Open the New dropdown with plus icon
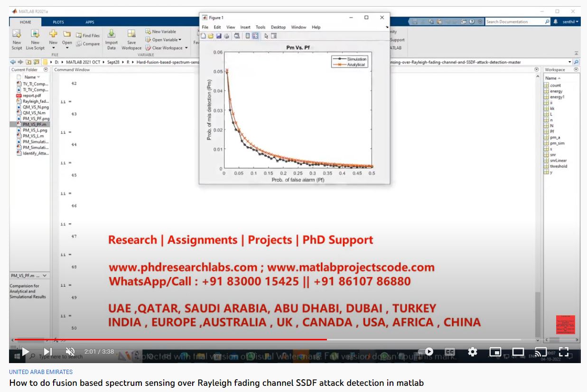This screenshot has width=587, height=392. [x=53, y=39]
